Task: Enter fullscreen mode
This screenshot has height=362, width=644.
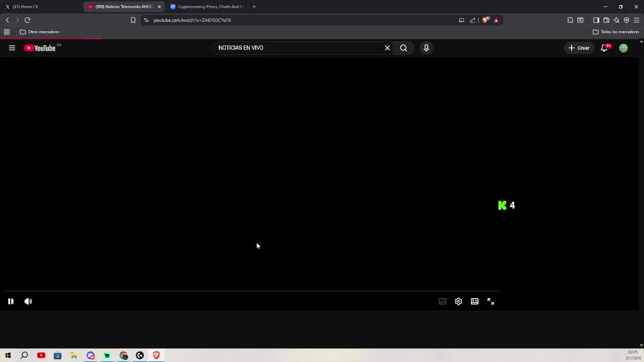Action: pos(491,301)
